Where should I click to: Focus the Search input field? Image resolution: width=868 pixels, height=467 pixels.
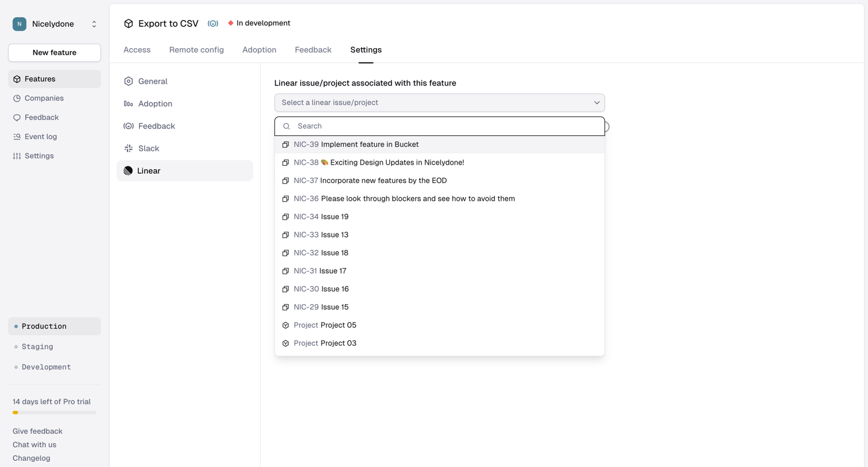[x=440, y=126]
